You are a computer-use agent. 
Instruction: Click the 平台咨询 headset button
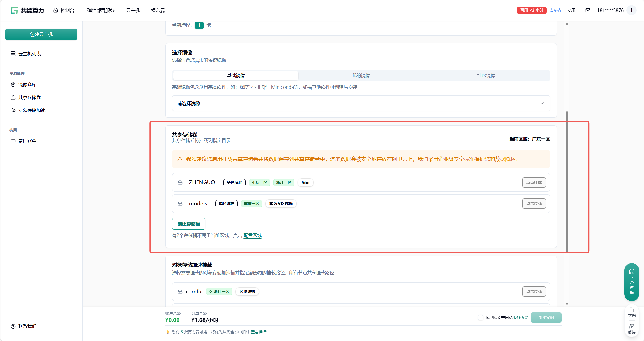pyautogui.click(x=631, y=282)
